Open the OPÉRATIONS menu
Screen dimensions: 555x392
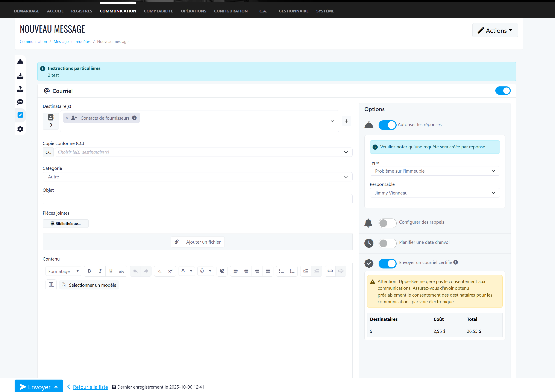tap(193, 11)
